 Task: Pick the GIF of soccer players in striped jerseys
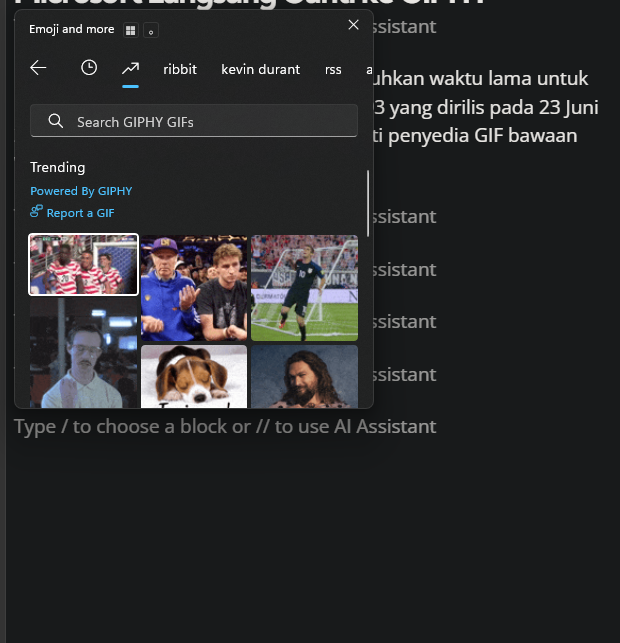tap(84, 264)
